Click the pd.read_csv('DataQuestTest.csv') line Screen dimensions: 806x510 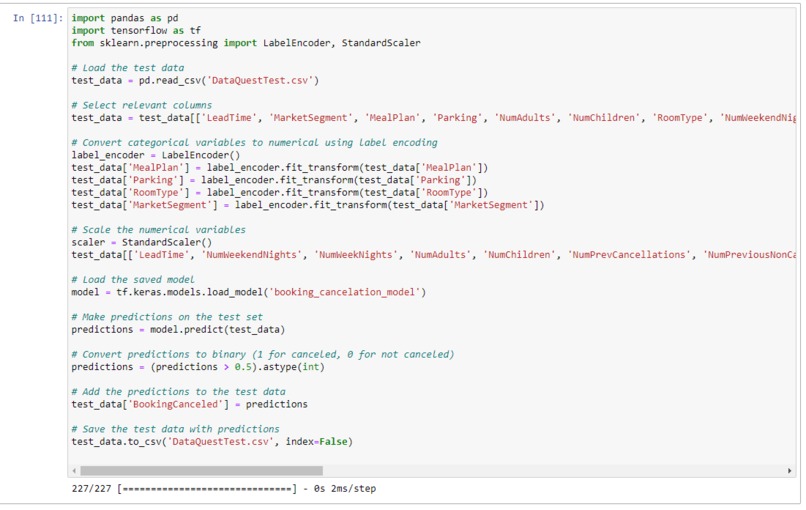[195, 80]
